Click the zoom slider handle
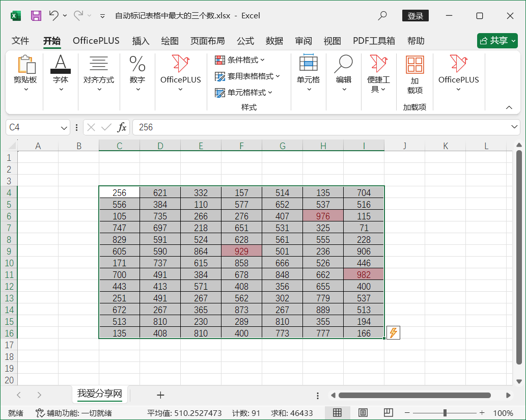Screen dimensions: 526x420 click(x=445, y=413)
